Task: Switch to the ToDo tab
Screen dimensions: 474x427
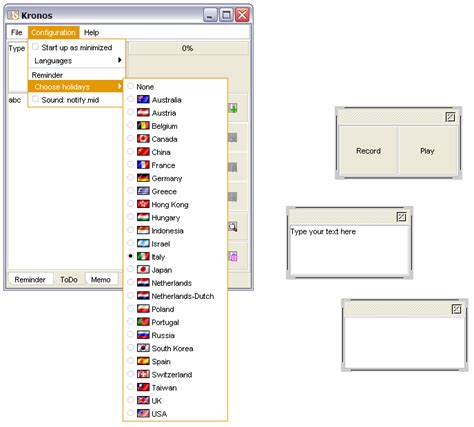Action: (x=69, y=279)
